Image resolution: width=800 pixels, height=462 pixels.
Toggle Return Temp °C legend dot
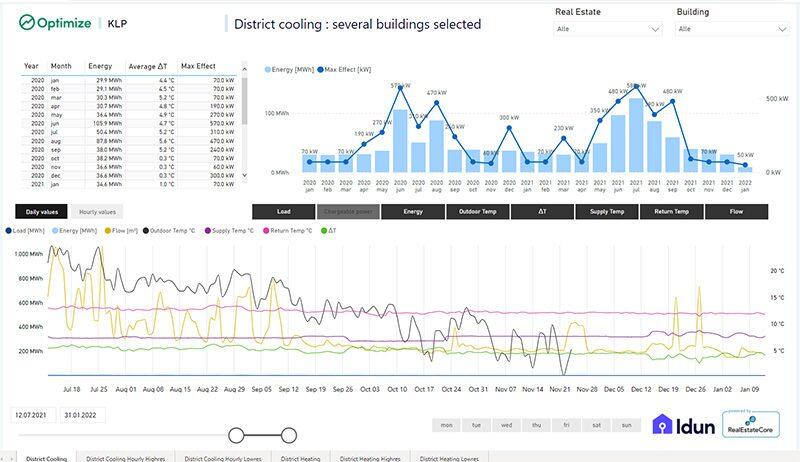pyautogui.click(x=266, y=231)
